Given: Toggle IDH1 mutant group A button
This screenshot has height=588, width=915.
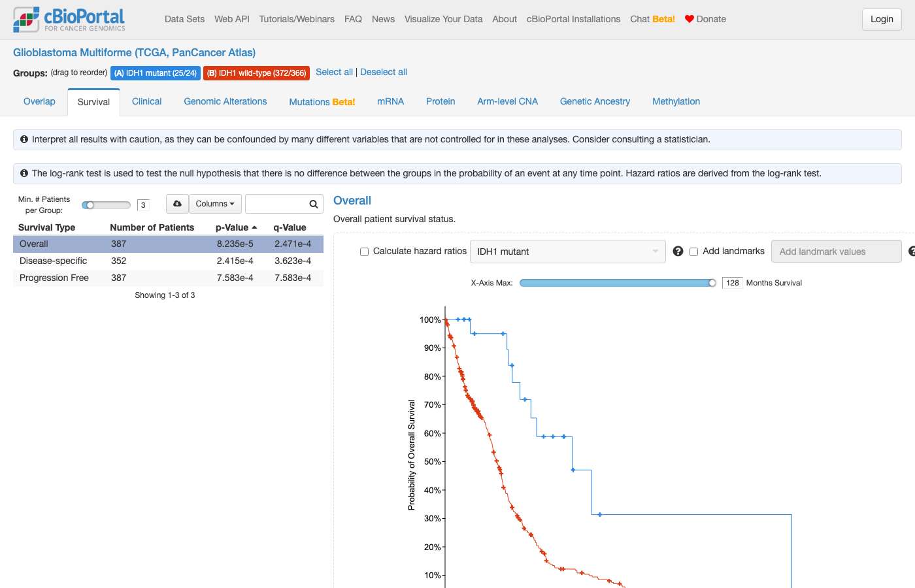Looking at the screenshot, I should (156, 73).
